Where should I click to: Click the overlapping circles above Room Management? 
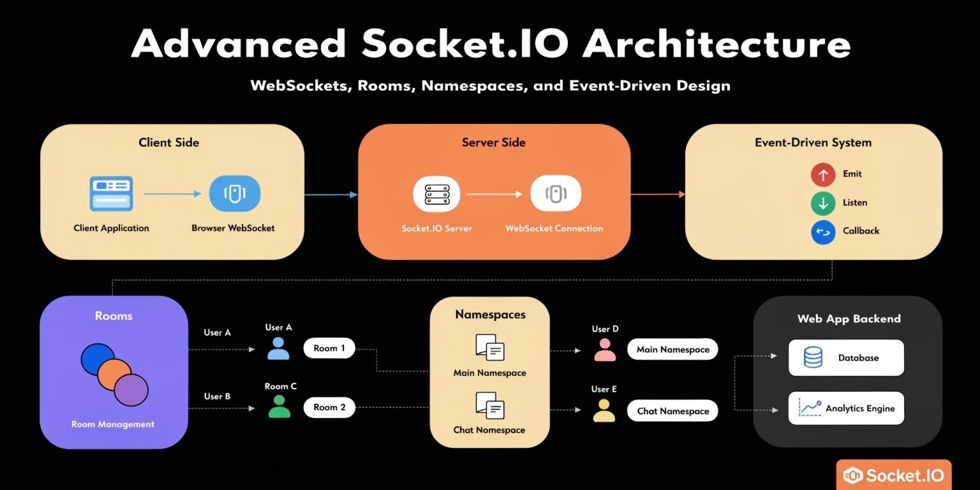coord(114,375)
